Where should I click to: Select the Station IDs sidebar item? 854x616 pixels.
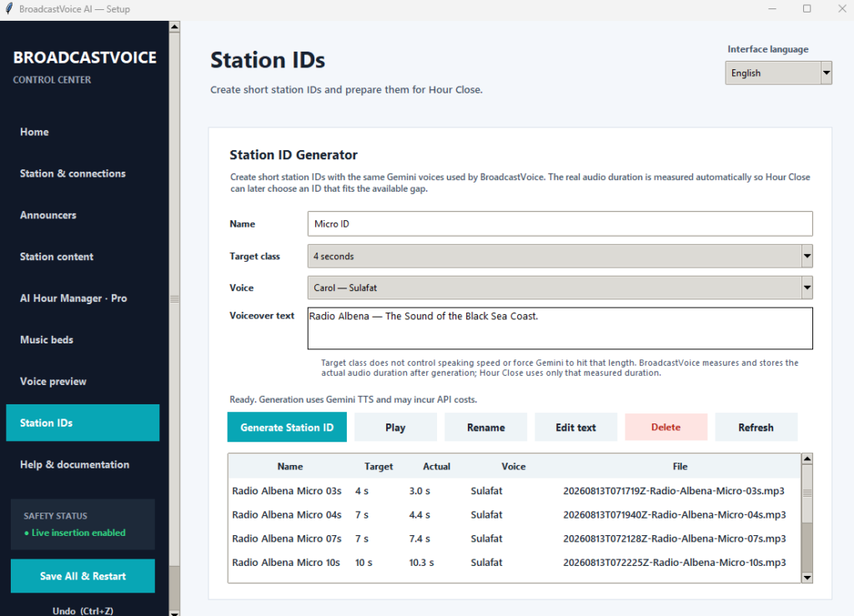(x=83, y=423)
